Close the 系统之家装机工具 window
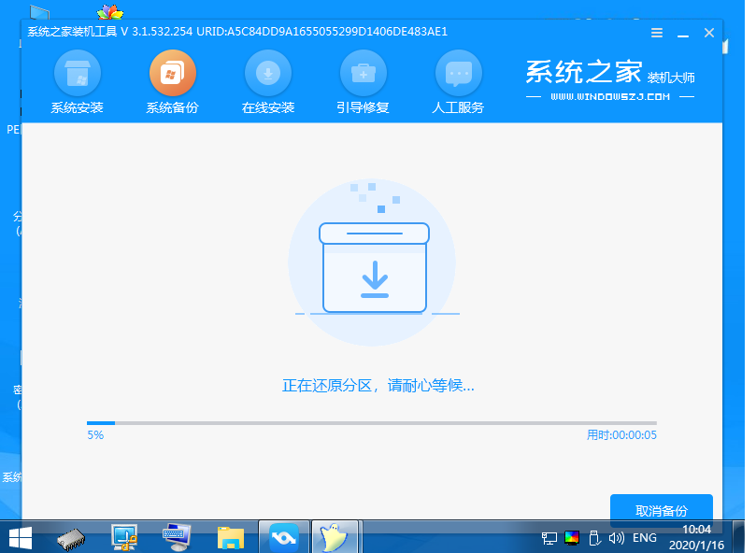 708,33
